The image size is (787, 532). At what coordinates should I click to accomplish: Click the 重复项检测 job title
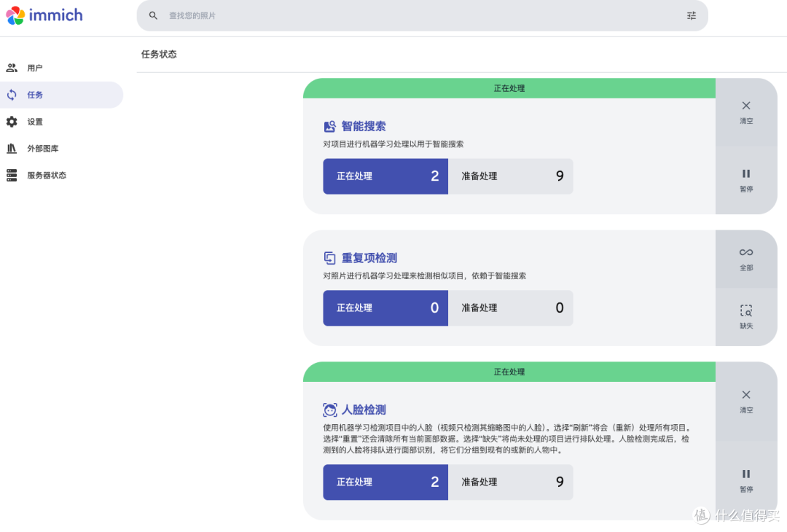pyautogui.click(x=369, y=258)
